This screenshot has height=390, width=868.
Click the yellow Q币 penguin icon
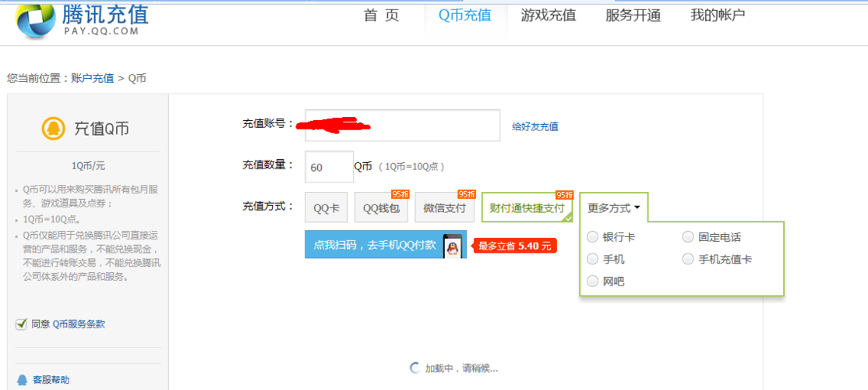click(x=53, y=128)
